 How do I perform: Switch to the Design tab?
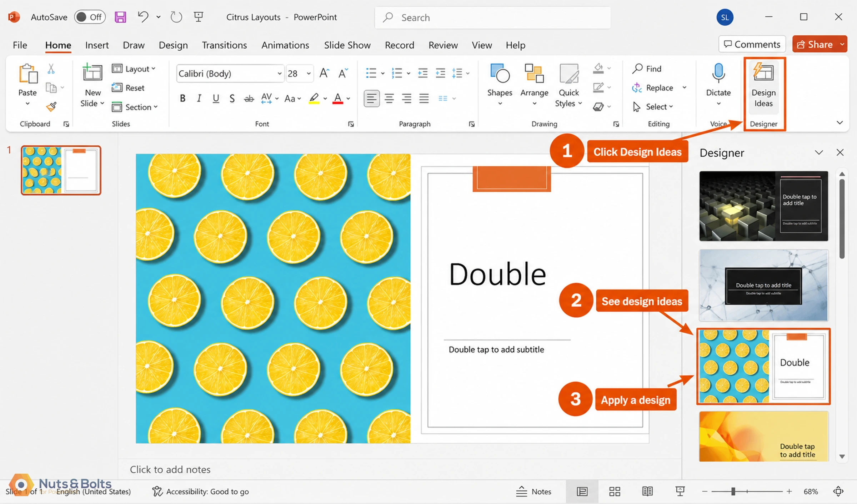point(173,45)
